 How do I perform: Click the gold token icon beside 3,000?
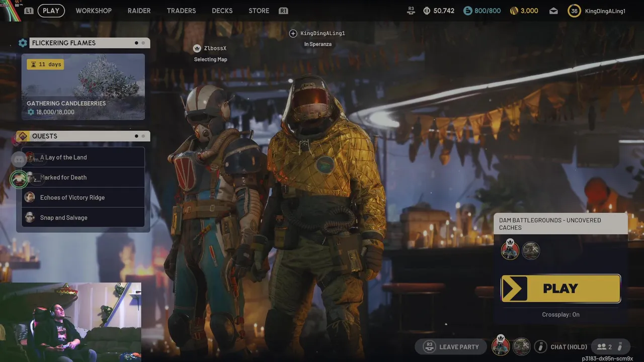514,11
